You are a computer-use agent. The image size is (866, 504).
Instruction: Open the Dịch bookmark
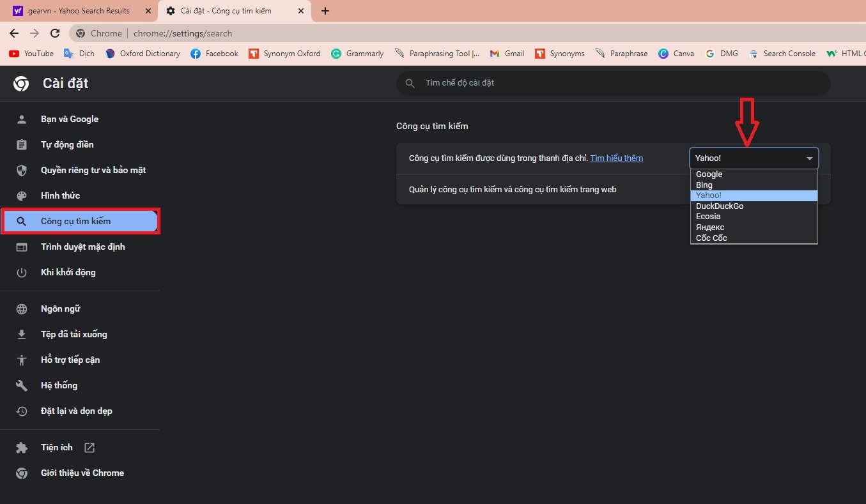pos(79,54)
